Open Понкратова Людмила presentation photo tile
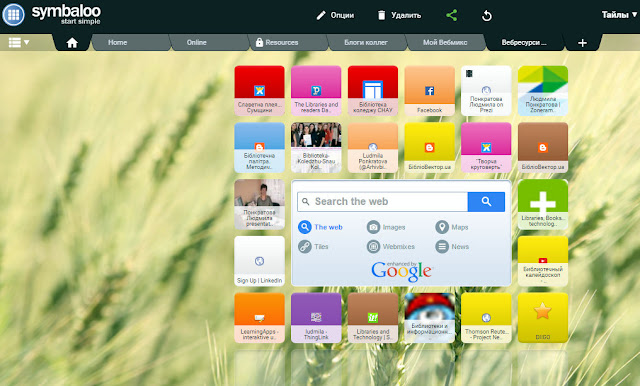This screenshot has height=386, width=640. point(260,204)
